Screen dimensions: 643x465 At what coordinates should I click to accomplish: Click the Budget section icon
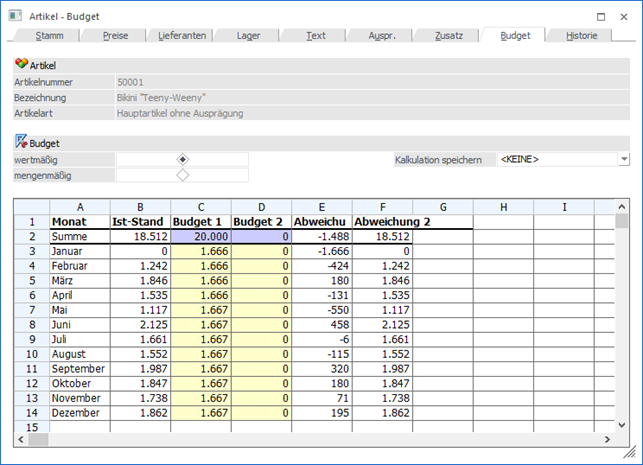click(x=21, y=142)
